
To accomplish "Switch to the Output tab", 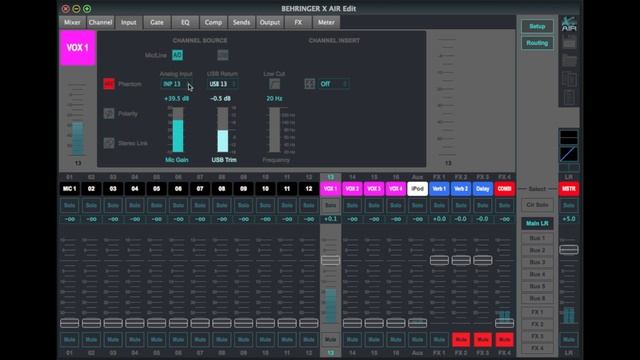I will coord(269,22).
